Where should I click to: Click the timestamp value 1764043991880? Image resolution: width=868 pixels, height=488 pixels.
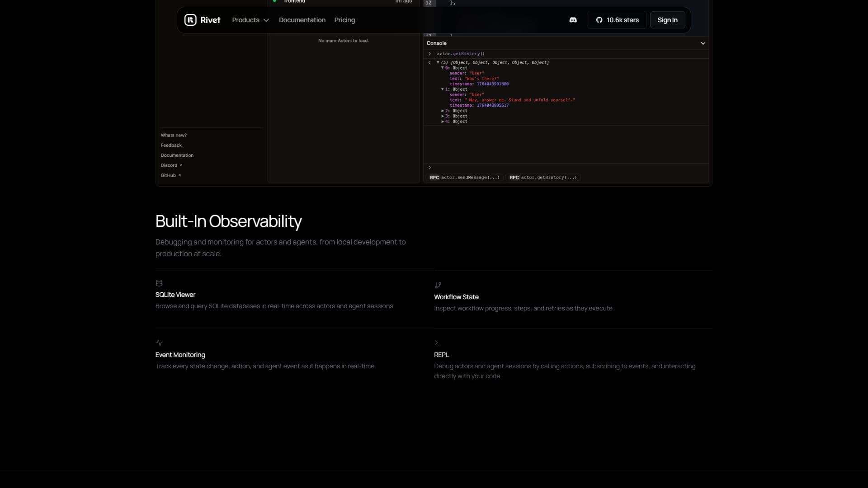point(493,84)
